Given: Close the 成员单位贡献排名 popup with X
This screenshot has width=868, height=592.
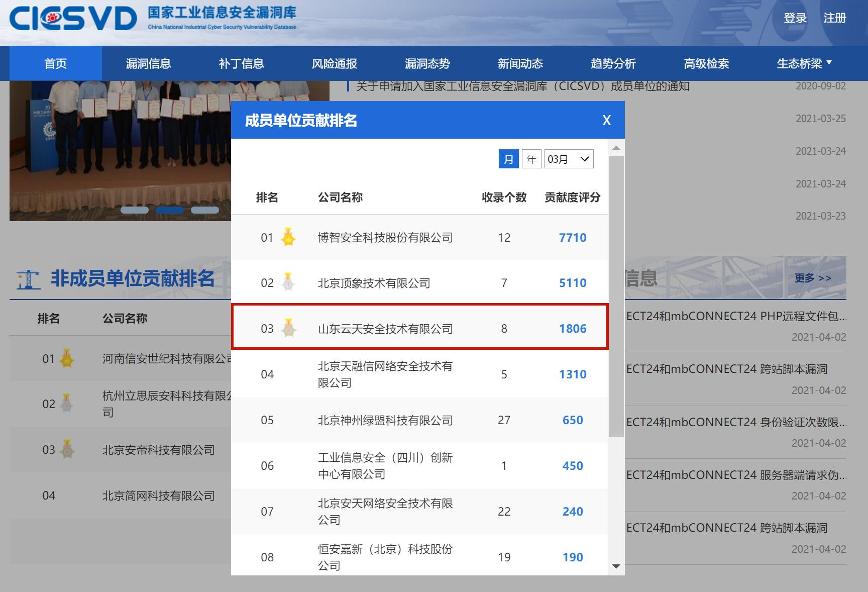Looking at the screenshot, I should pyautogui.click(x=606, y=121).
